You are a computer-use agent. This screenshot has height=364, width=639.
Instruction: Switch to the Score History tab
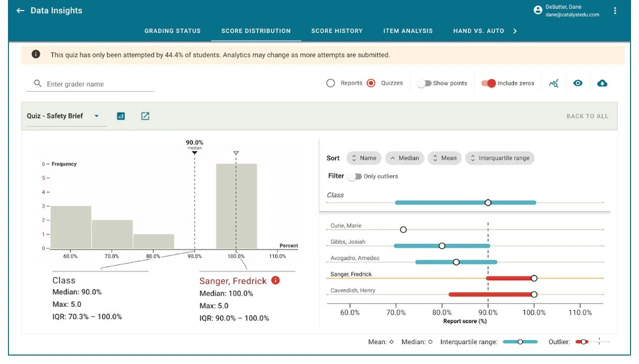coord(337,30)
